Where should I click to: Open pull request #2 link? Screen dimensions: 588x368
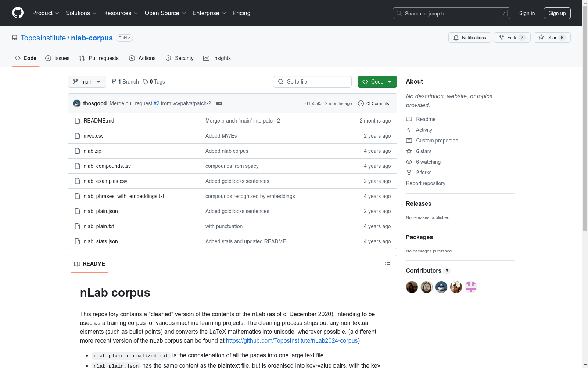click(x=157, y=103)
